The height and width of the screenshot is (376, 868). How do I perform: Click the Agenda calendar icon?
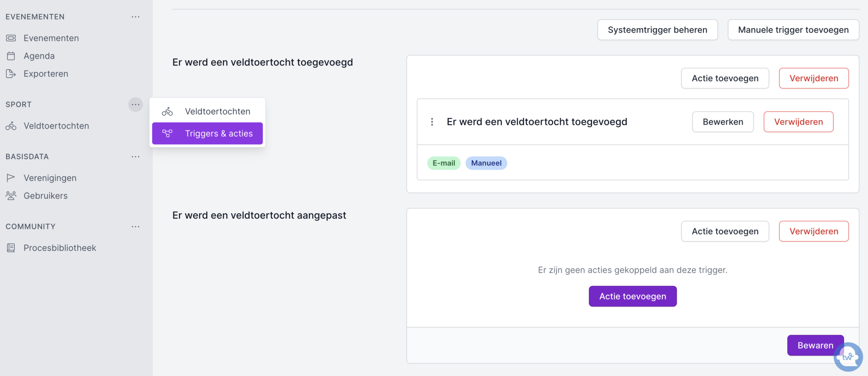(x=11, y=56)
